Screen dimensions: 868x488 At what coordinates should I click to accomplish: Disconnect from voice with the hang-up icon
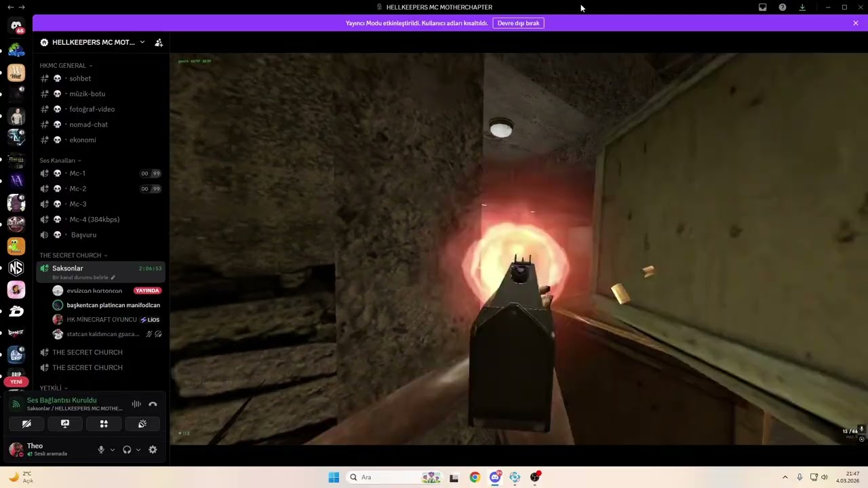click(153, 404)
